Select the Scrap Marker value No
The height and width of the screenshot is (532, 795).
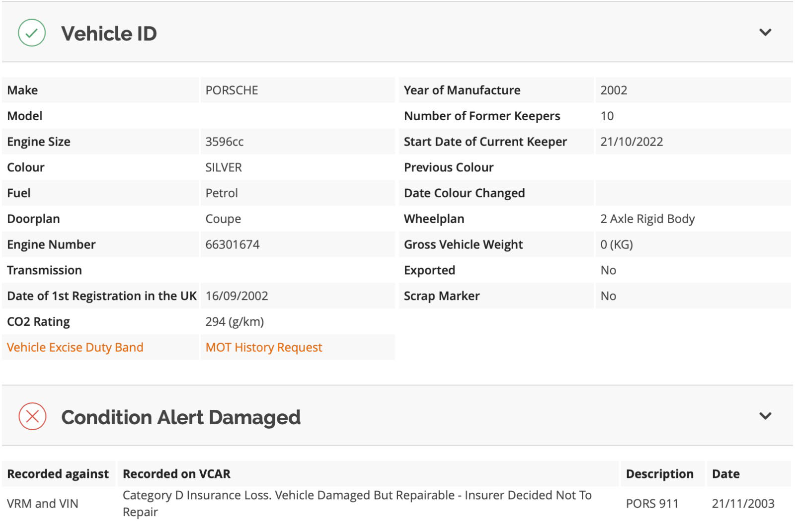click(608, 296)
